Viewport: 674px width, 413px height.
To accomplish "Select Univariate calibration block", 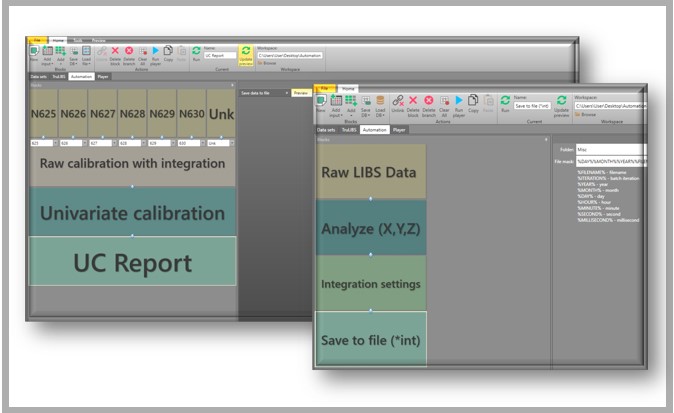I will 132,211.
